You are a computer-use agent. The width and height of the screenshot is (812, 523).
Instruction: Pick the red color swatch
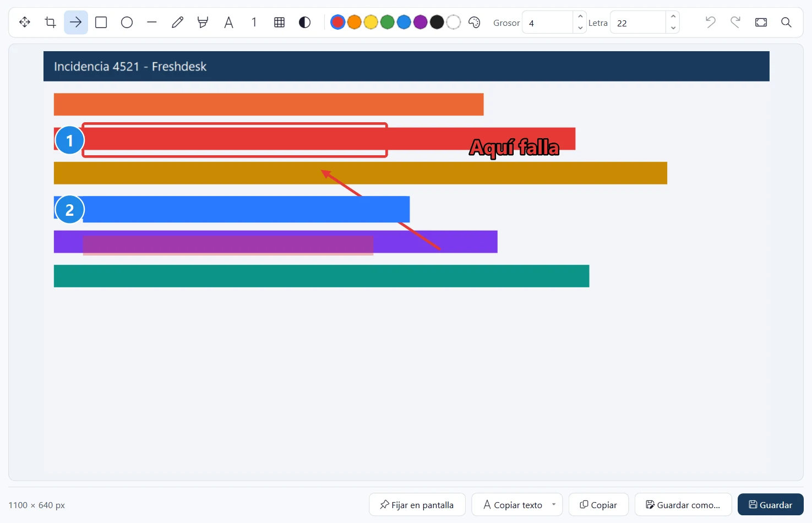tap(338, 23)
